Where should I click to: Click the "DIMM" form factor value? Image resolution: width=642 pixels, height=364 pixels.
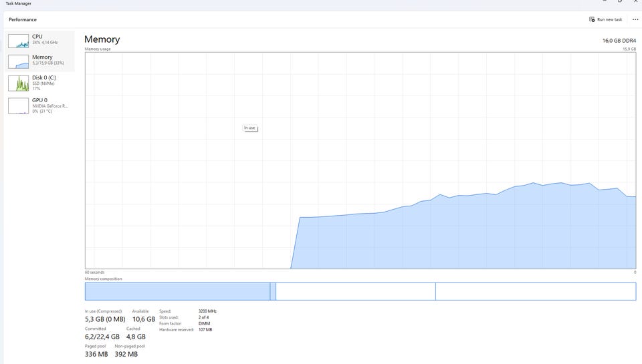point(205,323)
